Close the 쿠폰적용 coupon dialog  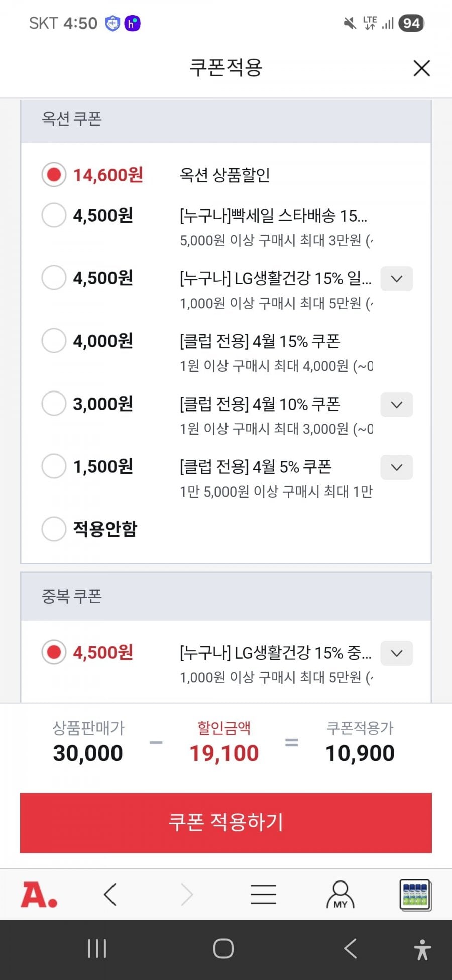(421, 68)
